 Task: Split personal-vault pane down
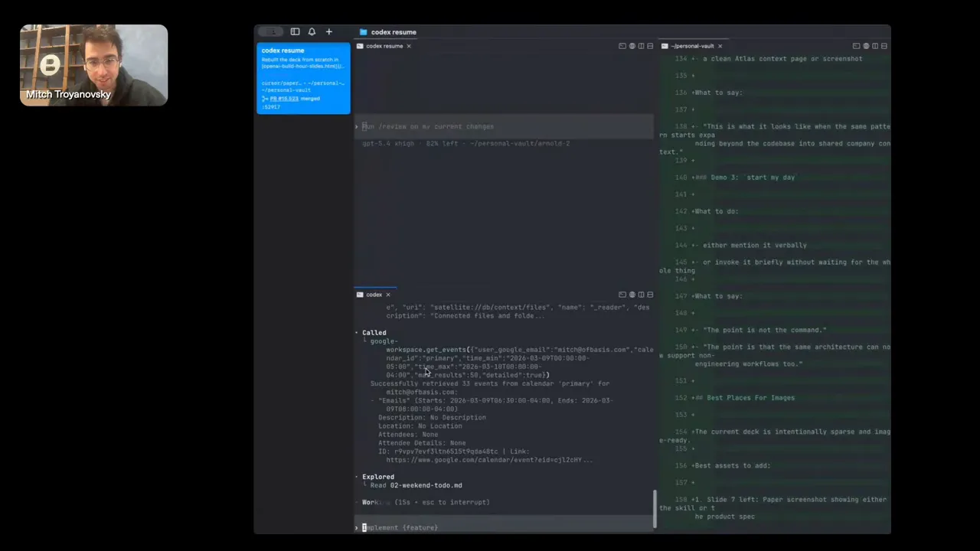tap(884, 46)
